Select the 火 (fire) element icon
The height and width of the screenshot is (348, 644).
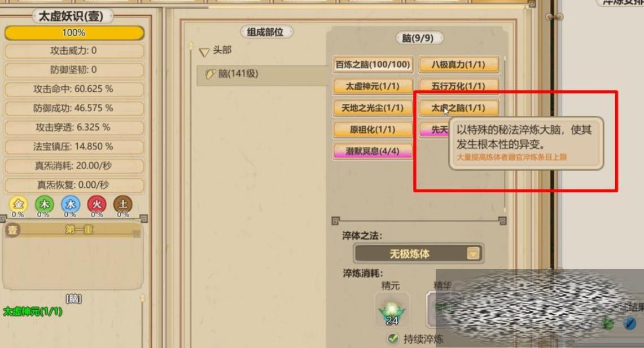pyautogui.click(x=97, y=204)
